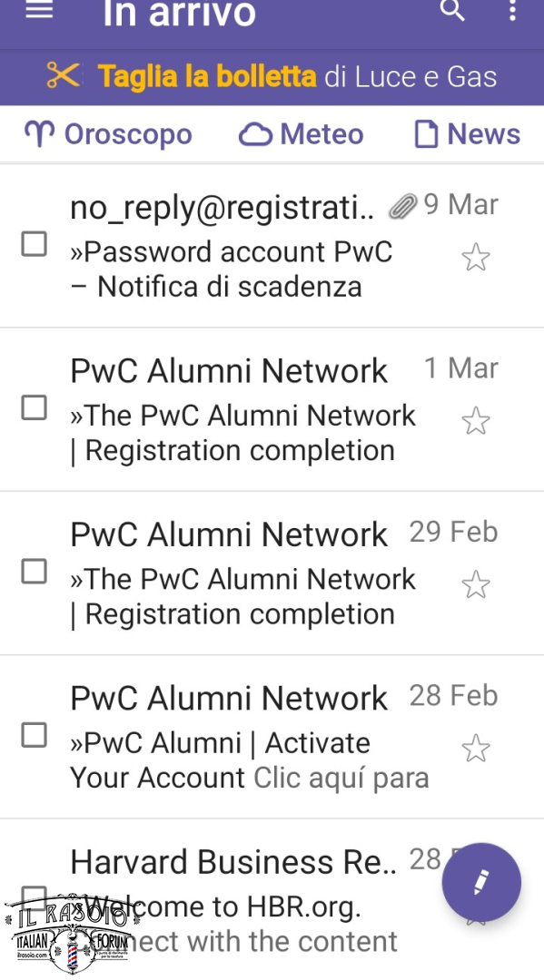The width and height of the screenshot is (544, 980).
Task: Tap the Taglia la bolletta banner
Action: pyautogui.click(x=272, y=77)
